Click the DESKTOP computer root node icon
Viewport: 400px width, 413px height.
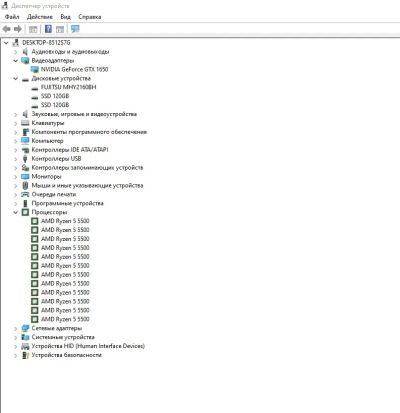click(x=16, y=43)
